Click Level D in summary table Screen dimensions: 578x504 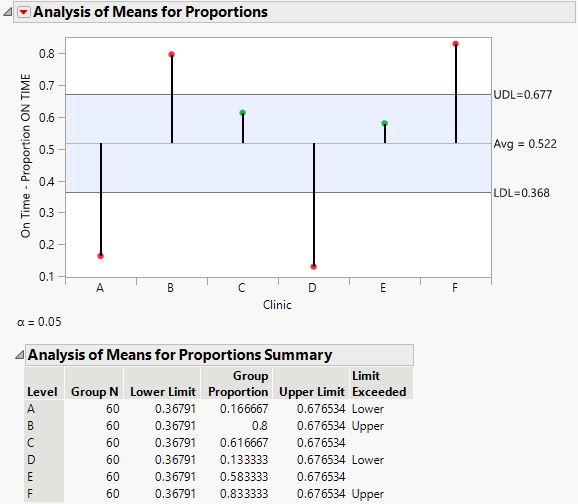pos(31,460)
